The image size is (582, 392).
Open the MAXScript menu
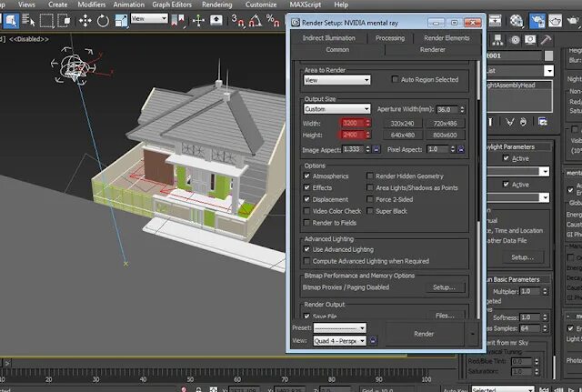(306, 5)
